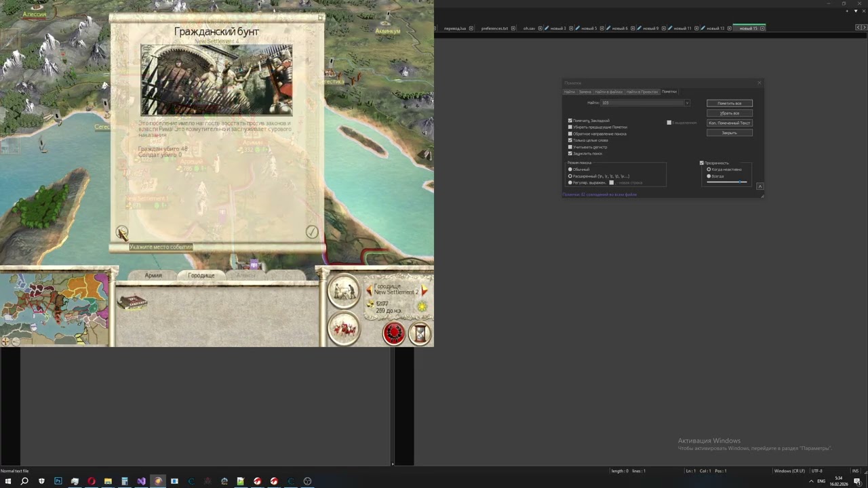Switch to the Городище tab

coord(201,275)
